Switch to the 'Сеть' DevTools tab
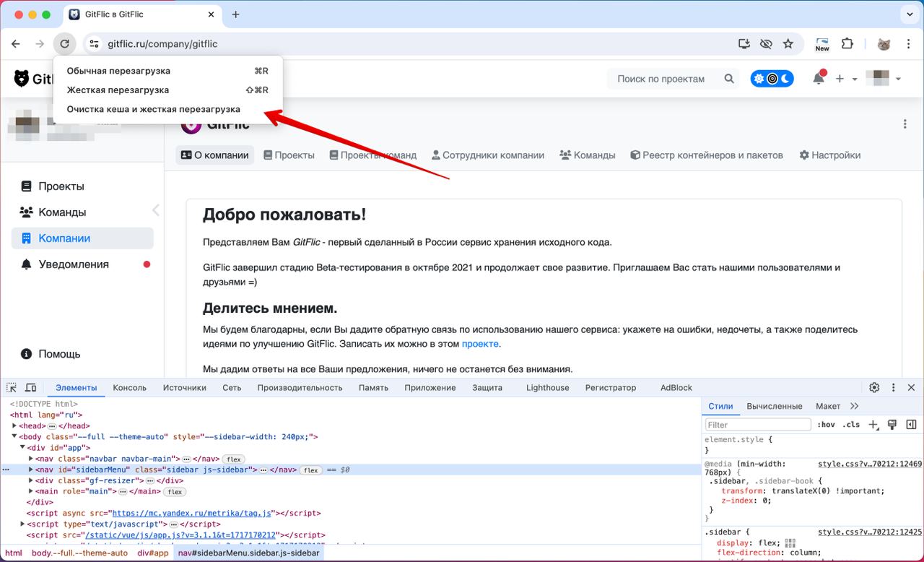The height and width of the screenshot is (562, 924). pos(232,388)
